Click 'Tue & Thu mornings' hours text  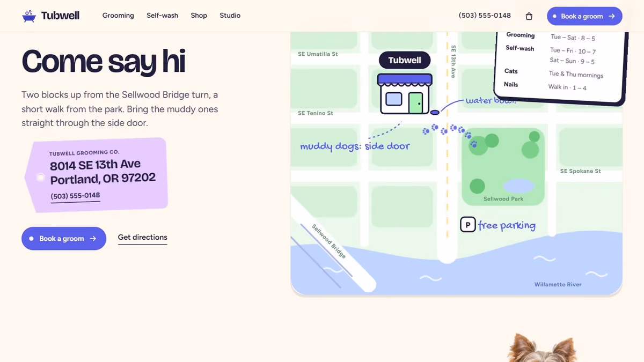tap(576, 75)
